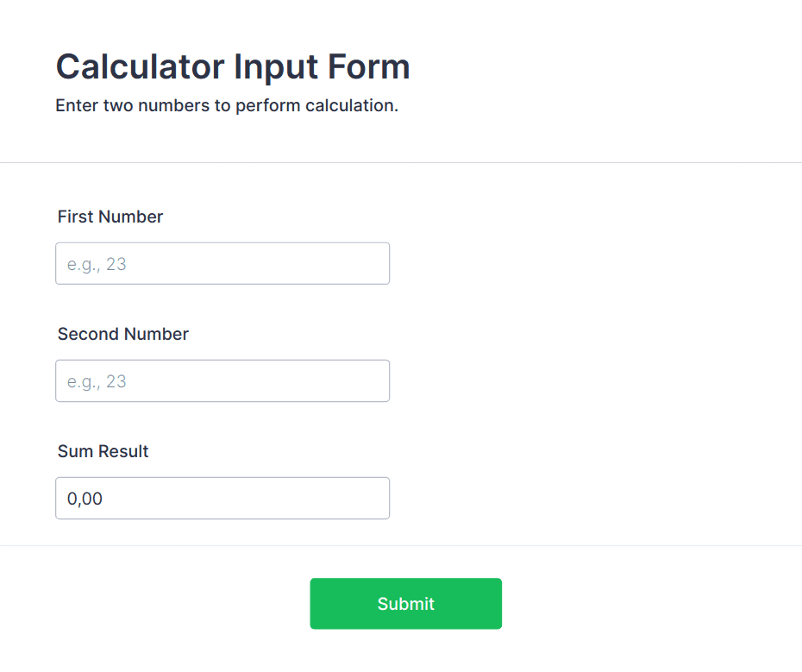Click the "Second Number" label text

(123, 334)
